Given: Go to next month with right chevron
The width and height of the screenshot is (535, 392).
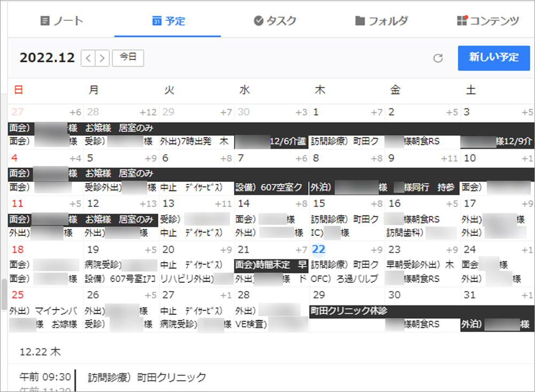Looking at the screenshot, I should tap(102, 58).
